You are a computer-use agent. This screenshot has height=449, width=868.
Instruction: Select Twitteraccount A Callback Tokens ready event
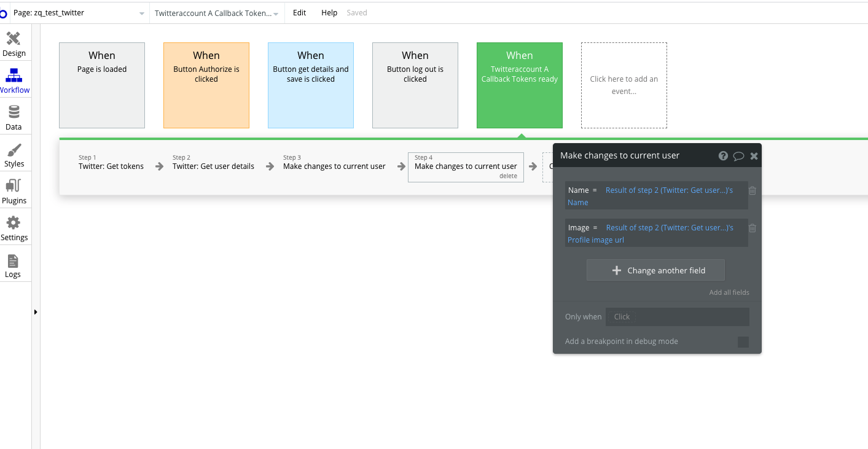click(x=520, y=85)
